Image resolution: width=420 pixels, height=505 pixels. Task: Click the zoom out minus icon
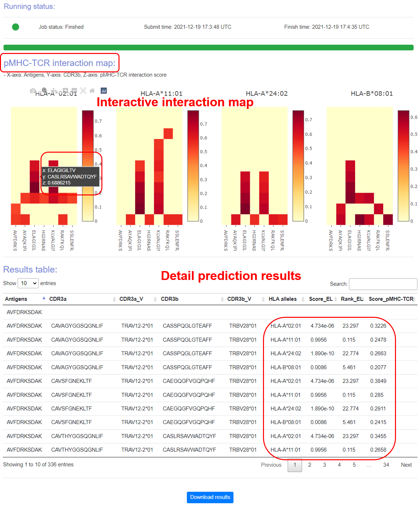[74, 90]
